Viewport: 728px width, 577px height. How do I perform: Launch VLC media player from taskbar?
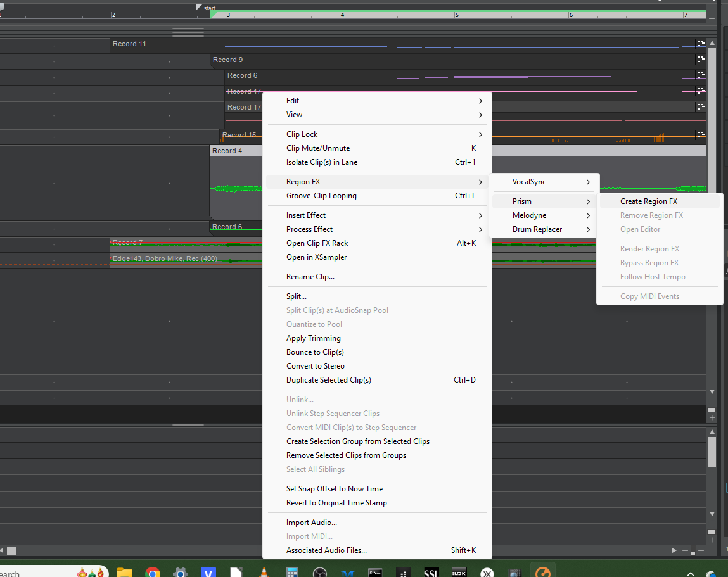pos(264,573)
